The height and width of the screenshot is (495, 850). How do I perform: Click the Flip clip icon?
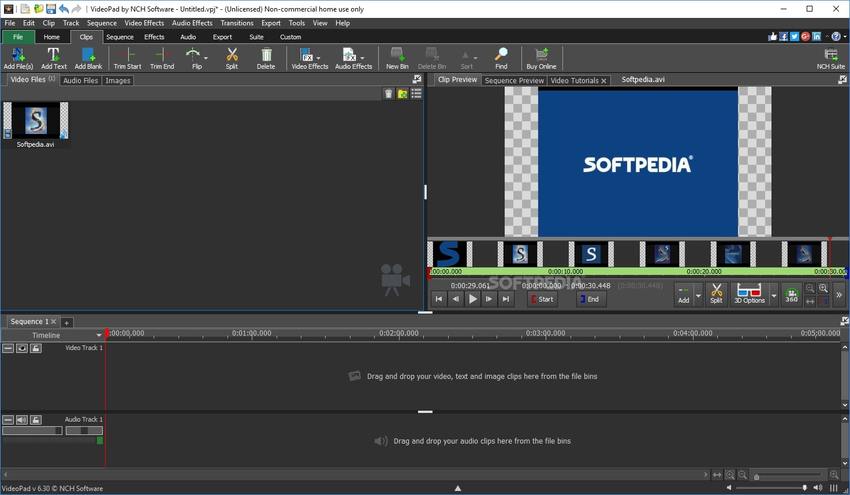tap(194, 58)
